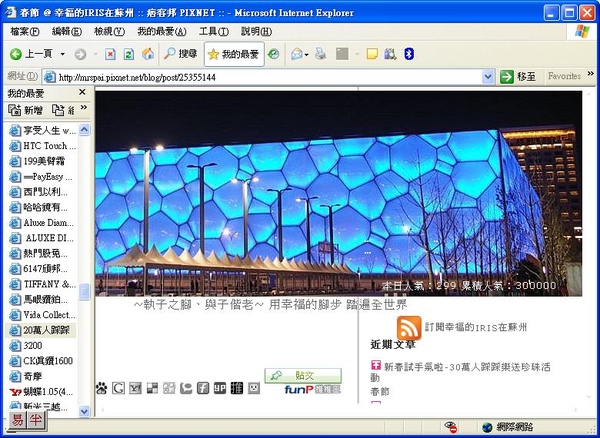Open favorite 'PayEasy ...'

pyautogui.click(x=41, y=177)
